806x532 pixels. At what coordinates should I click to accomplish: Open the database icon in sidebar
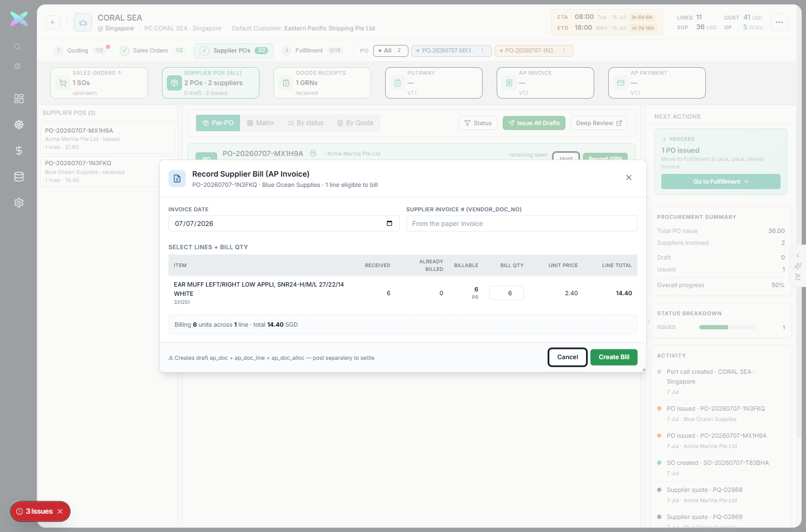point(19,177)
